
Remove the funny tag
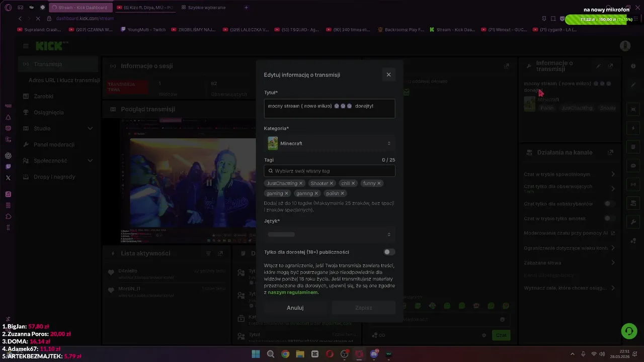tap(379, 184)
